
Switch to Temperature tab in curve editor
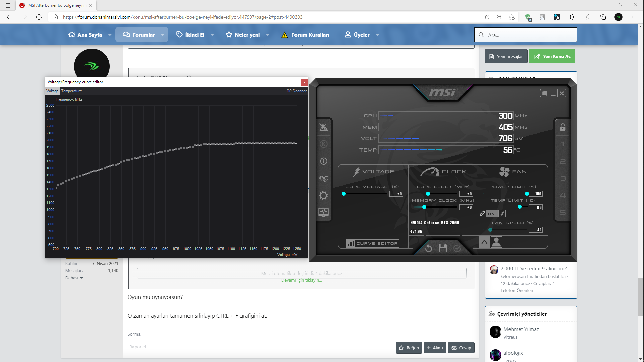click(71, 91)
